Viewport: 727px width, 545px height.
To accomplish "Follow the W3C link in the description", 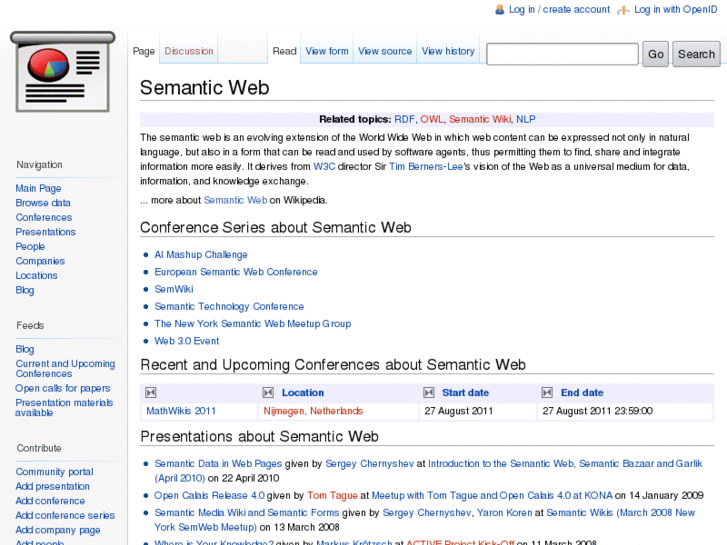I will point(324,167).
